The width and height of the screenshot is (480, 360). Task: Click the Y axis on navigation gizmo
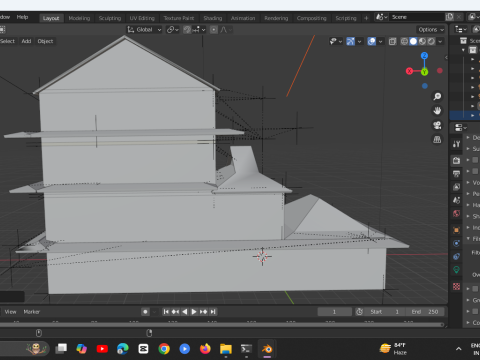pyautogui.click(x=424, y=72)
